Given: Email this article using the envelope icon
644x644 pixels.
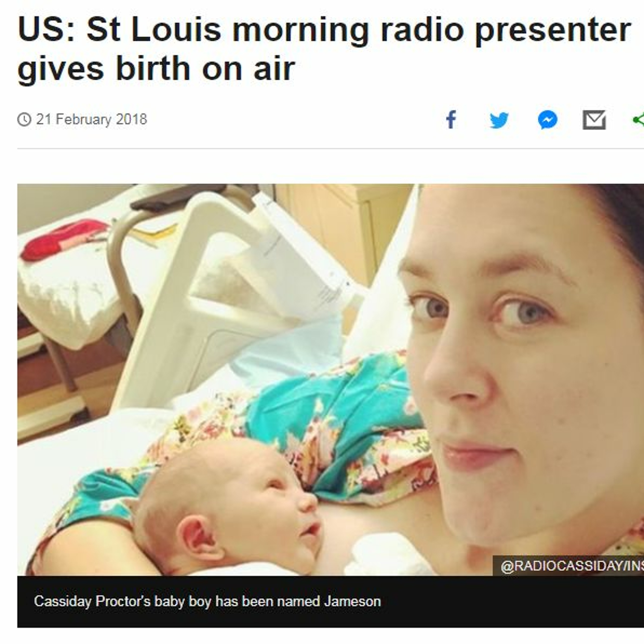Looking at the screenshot, I should 594,120.
